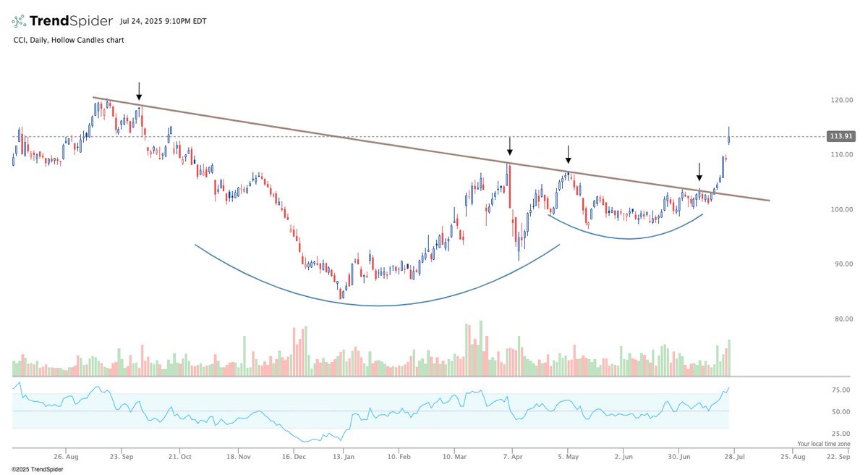Click the TrendSpider brand name text
Screen dimensions: 868x475
70,21
